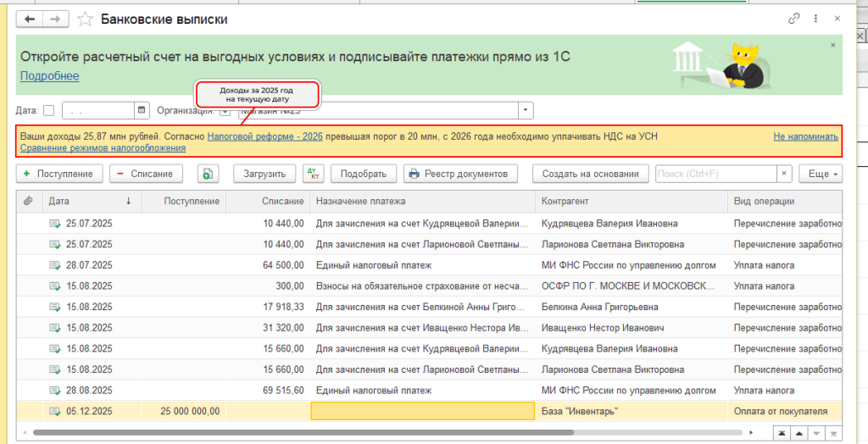
Task: Click Не напоминать link
Action: coord(805,136)
